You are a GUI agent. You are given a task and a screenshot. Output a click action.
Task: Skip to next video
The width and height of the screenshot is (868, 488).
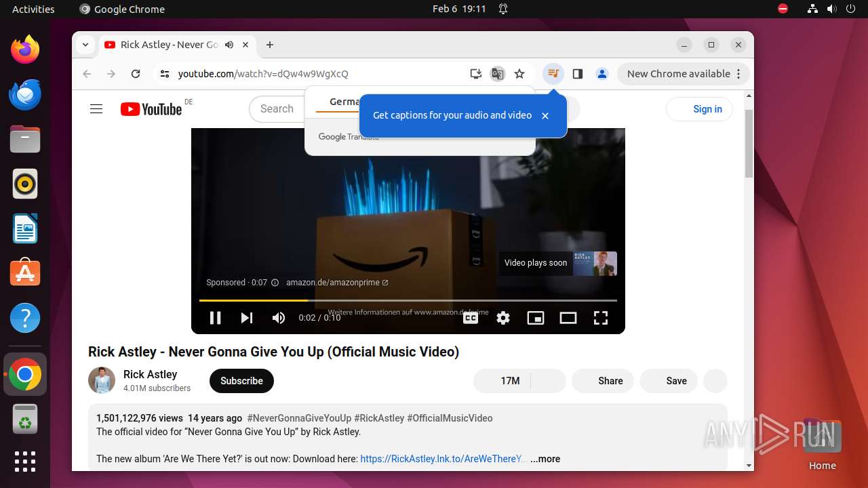(247, 318)
